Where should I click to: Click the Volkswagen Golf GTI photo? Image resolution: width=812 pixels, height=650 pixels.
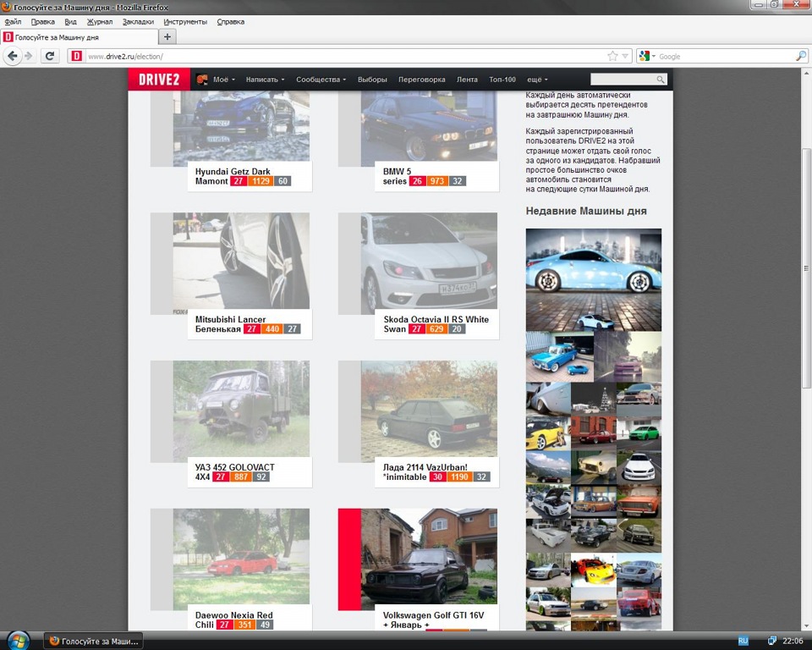pyautogui.click(x=429, y=556)
